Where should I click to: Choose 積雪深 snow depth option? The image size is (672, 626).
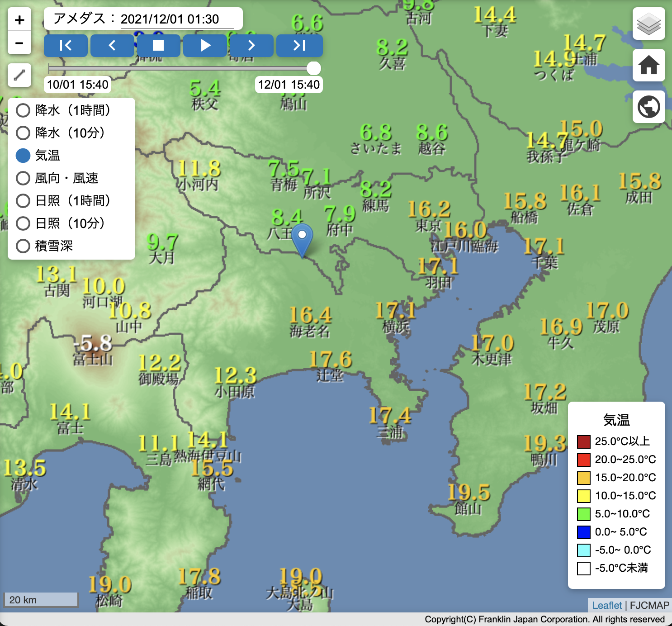23,246
